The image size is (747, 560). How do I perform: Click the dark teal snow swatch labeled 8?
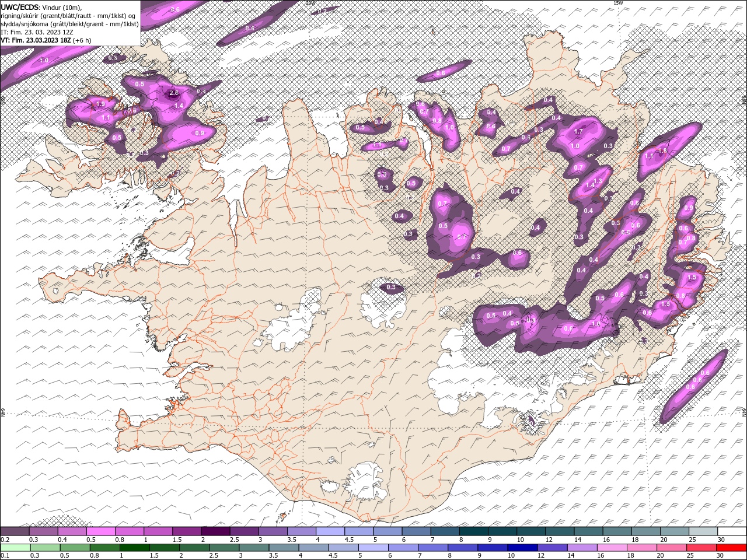[x=473, y=531]
